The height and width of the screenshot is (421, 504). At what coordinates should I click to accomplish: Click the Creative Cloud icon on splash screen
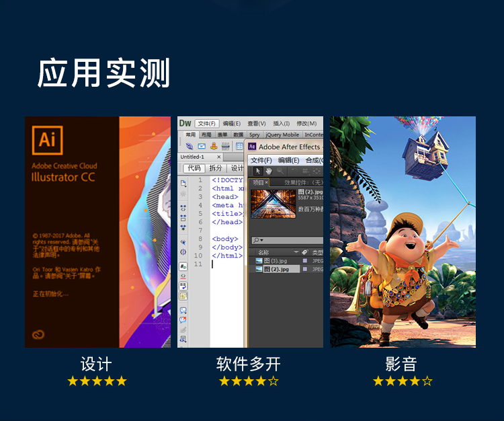point(38,334)
